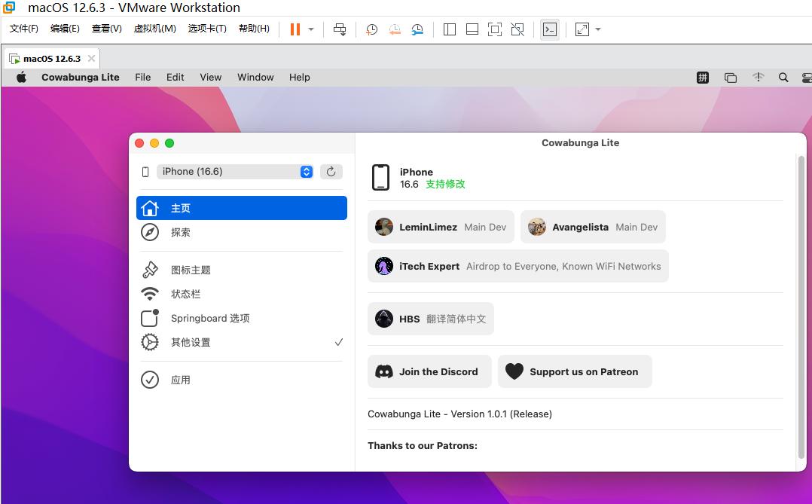
Task: Click the refresh devices button
Action: (331, 172)
